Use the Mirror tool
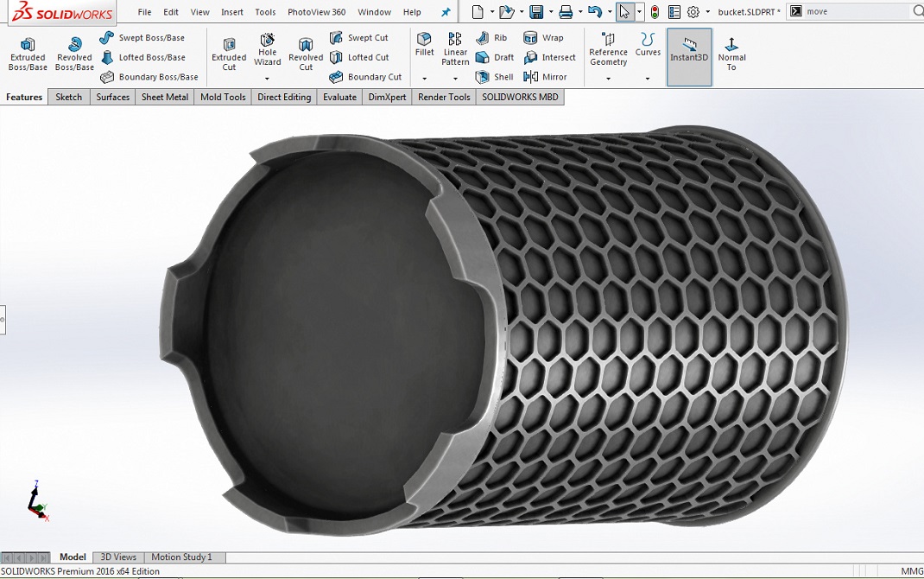This screenshot has height=579, width=924. coord(545,77)
